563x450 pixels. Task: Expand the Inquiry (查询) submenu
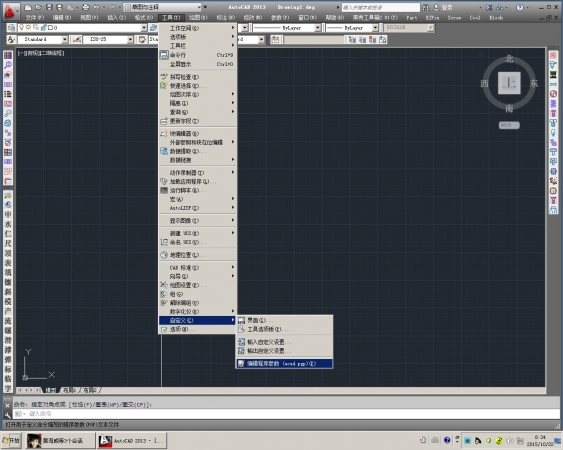click(197, 112)
